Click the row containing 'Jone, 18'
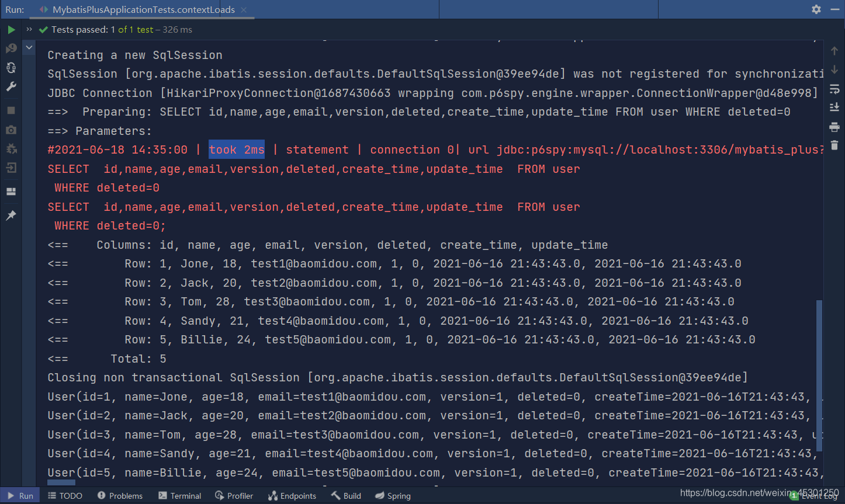Screen dimensions: 845x504 [x=394, y=264]
